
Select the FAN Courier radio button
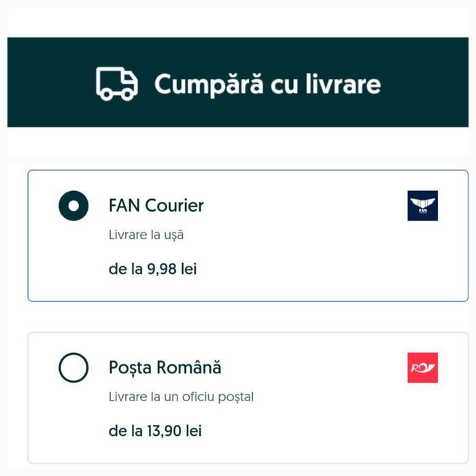click(73, 206)
